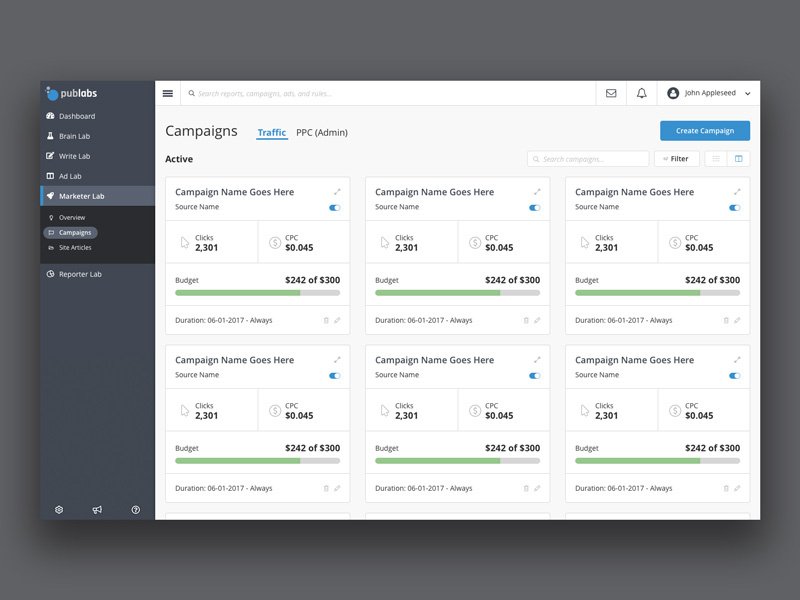Switch to list view layout icon
The width and height of the screenshot is (800, 600).
click(x=716, y=159)
